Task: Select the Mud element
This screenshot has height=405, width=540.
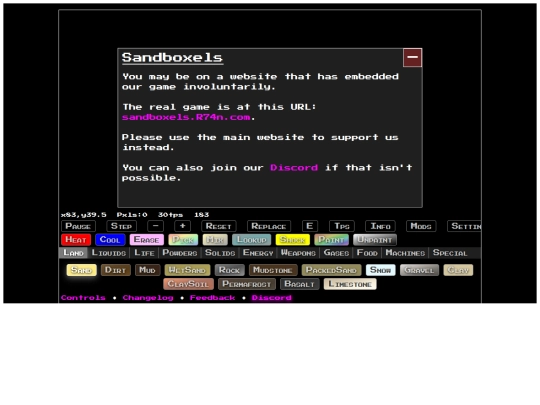Action: (x=147, y=270)
